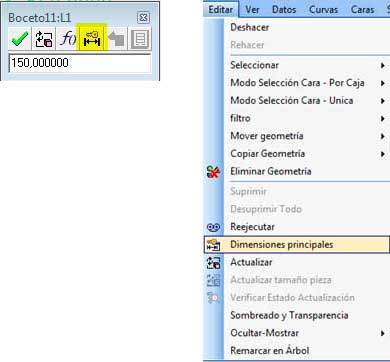Image resolution: width=390 pixels, height=362 pixels.
Task: Confirm dimension with green checkmark
Action: [19, 39]
